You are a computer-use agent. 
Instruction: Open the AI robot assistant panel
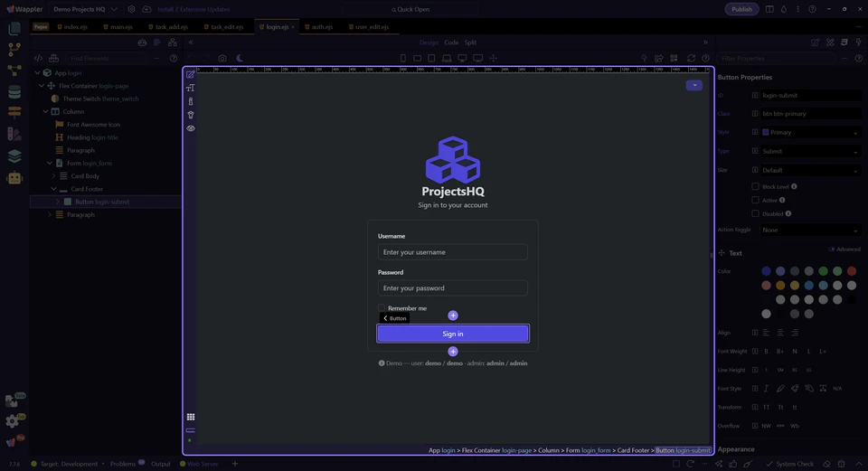14,178
